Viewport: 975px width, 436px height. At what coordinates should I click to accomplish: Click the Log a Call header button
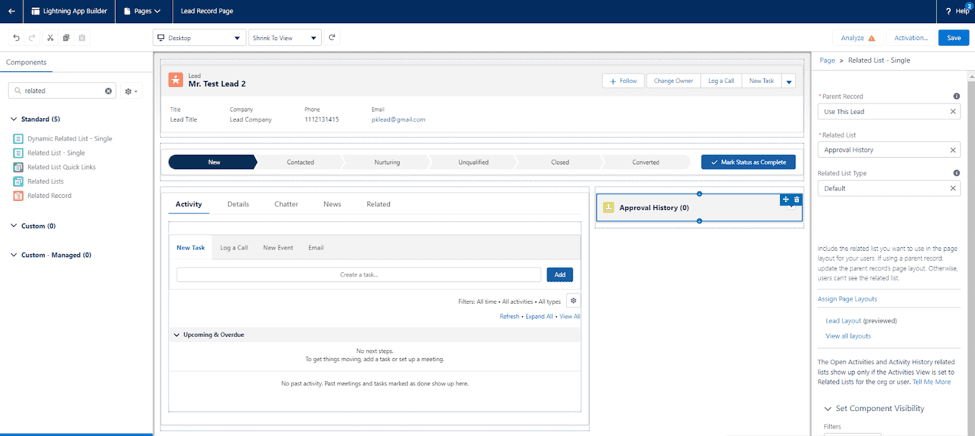click(721, 81)
